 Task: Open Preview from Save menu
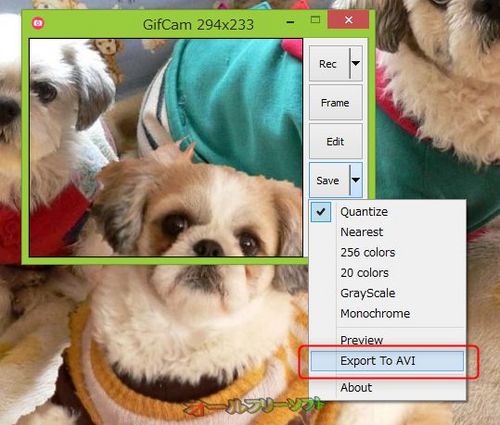click(x=387, y=340)
